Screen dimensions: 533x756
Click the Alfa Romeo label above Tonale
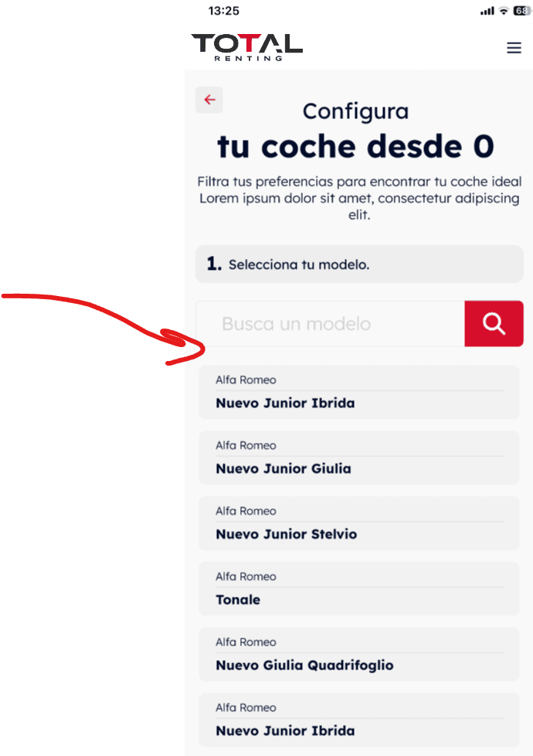(x=246, y=577)
